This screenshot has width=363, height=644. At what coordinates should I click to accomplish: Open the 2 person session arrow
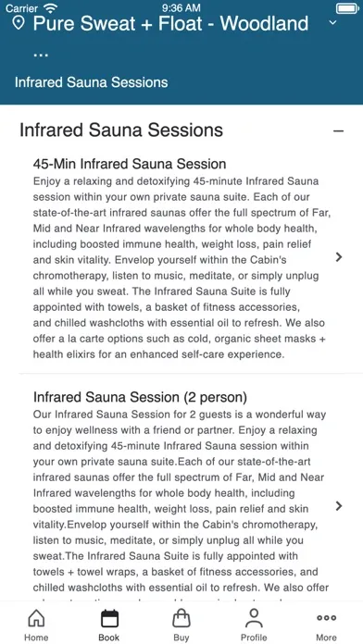(x=339, y=505)
